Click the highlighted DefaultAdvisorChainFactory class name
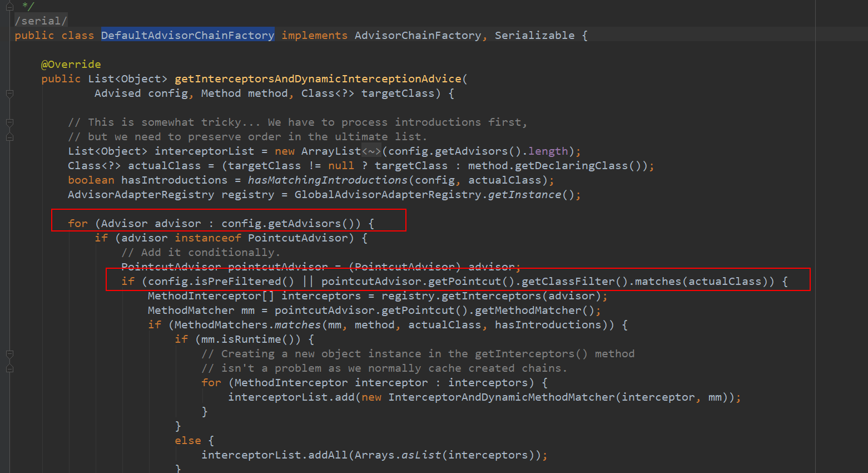The height and width of the screenshot is (473, 868). coord(187,35)
